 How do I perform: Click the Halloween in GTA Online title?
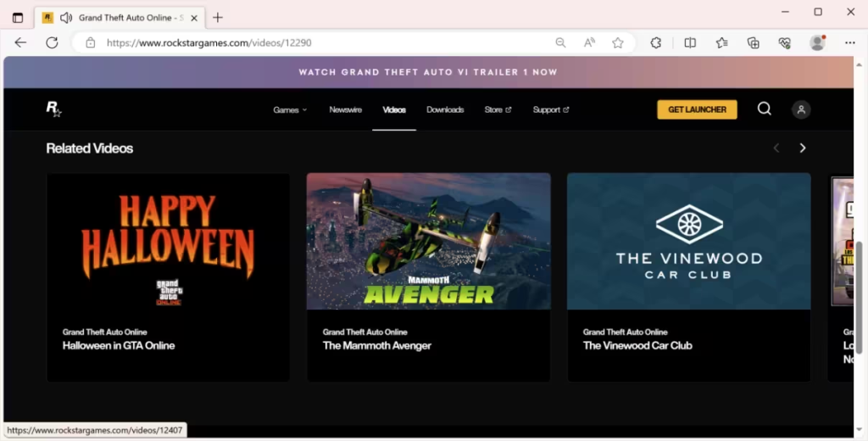tap(119, 345)
